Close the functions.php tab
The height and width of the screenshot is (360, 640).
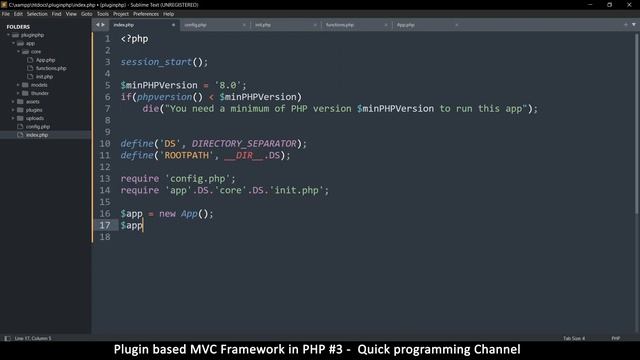tap(386, 25)
